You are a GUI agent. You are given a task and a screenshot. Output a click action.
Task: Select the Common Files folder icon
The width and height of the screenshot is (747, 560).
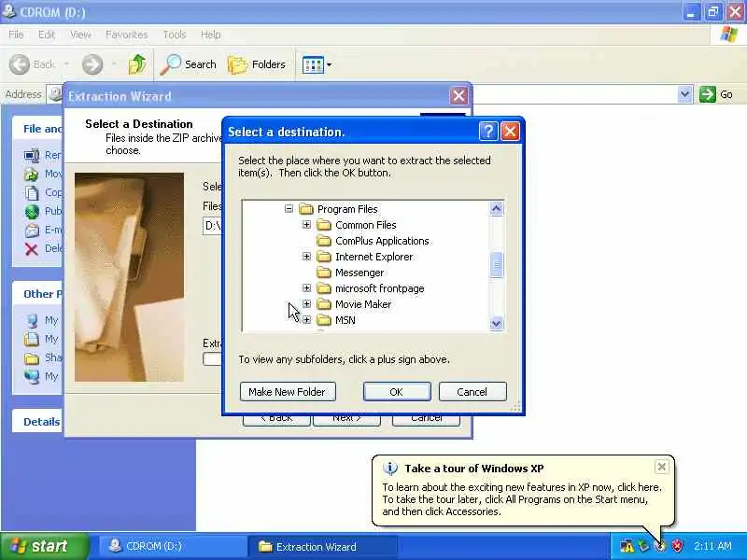[324, 225]
